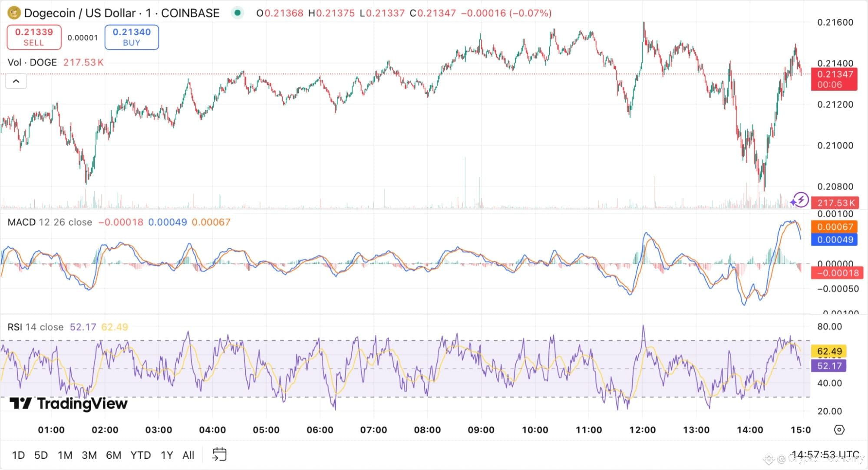Select the 6M time range
Image resolution: width=868 pixels, height=470 pixels.
click(114, 455)
